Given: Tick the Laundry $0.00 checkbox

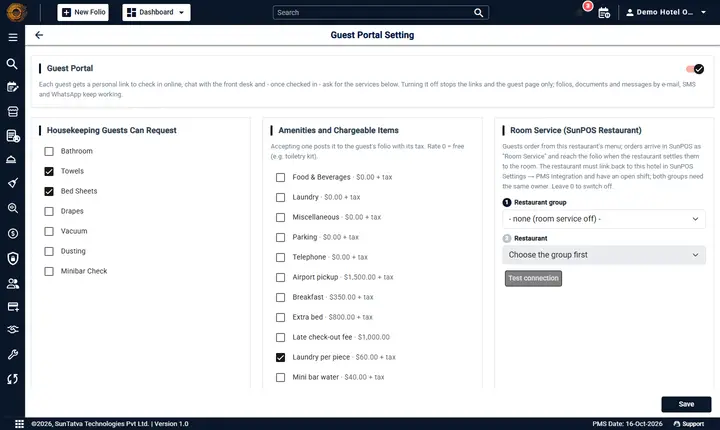Looking at the screenshot, I should (280, 197).
